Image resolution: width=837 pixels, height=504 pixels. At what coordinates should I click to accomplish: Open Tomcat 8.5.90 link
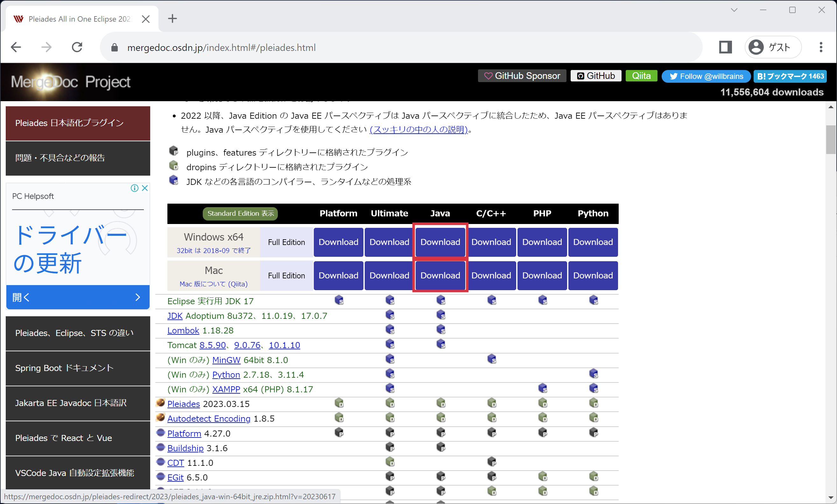tap(213, 345)
